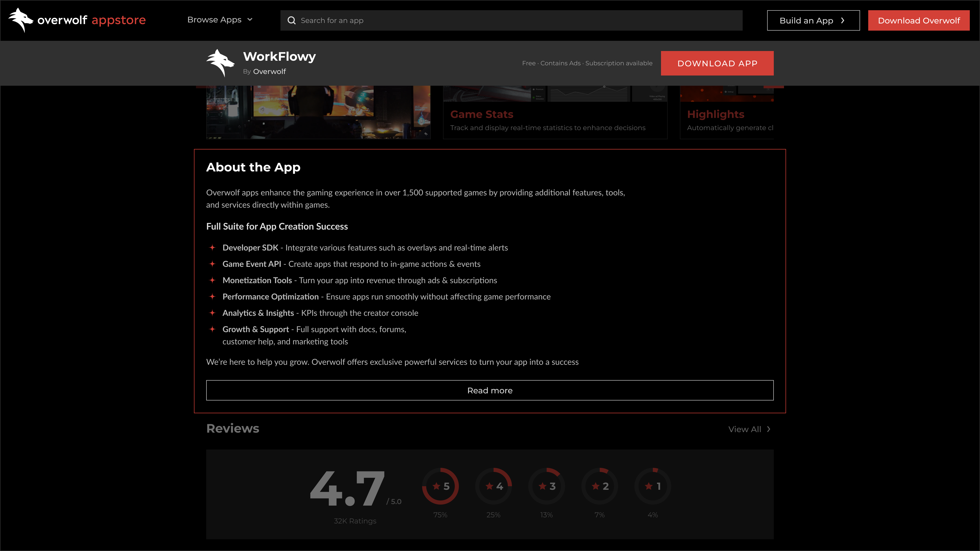The width and height of the screenshot is (980, 551).
Task: Open the Game Stats feature card
Action: (x=555, y=112)
